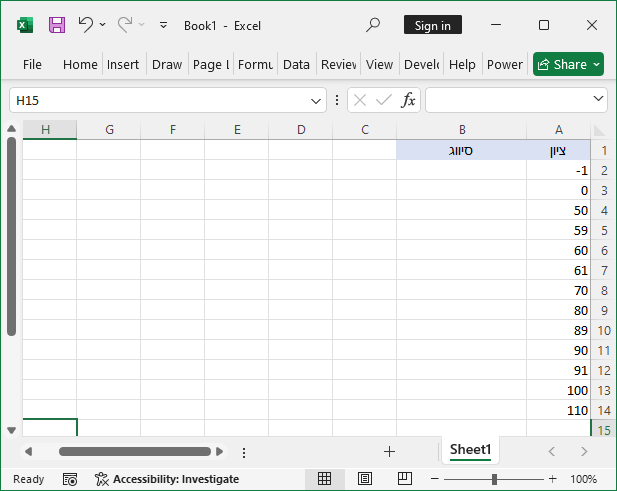
Task: Switch to Normal view
Action: [x=324, y=479]
